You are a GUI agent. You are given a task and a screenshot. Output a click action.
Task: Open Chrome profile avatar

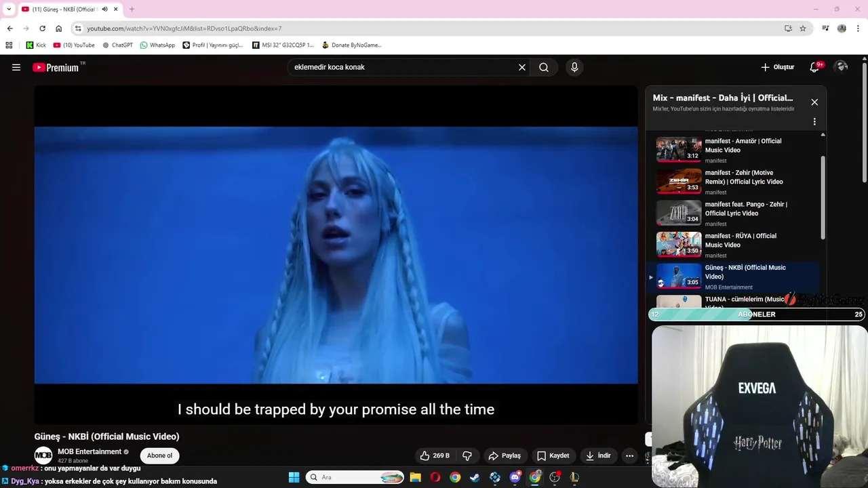pyautogui.click(x=842, y=28)
